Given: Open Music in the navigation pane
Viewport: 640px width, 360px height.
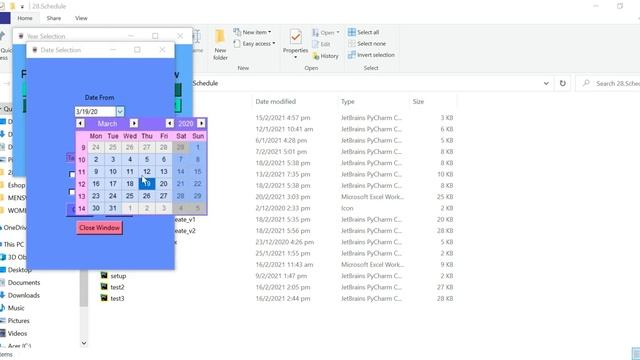Looking at the screenshot, I should [16, 308].
